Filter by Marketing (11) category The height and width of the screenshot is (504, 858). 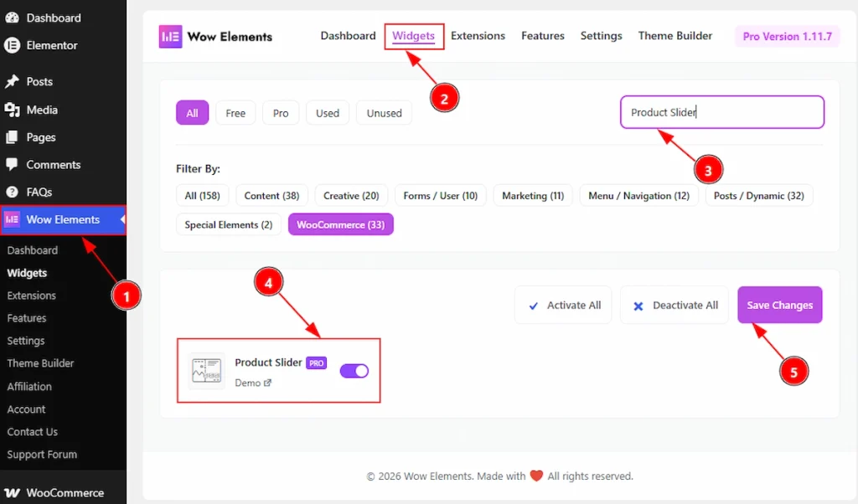[x=532, y=195]
